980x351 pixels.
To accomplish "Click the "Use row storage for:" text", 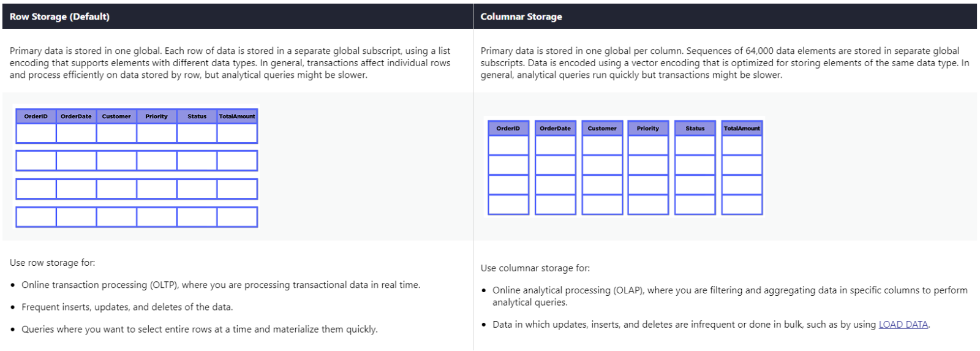I will click(x=52, y=263).
